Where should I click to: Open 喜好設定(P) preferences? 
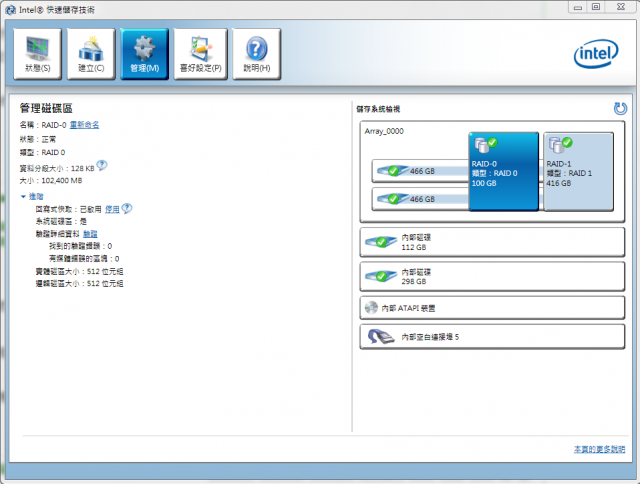click(x=200, y=53)
